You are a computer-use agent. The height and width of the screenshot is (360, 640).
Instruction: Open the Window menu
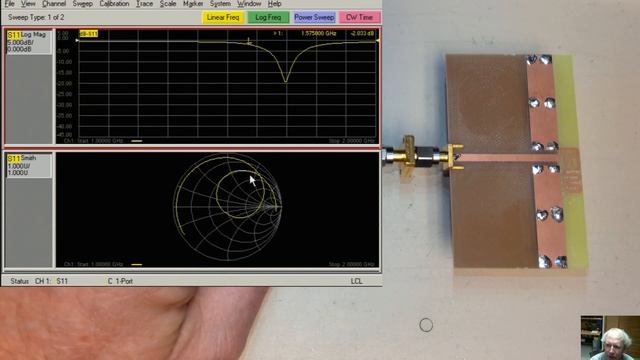click(x=249, y=4)
